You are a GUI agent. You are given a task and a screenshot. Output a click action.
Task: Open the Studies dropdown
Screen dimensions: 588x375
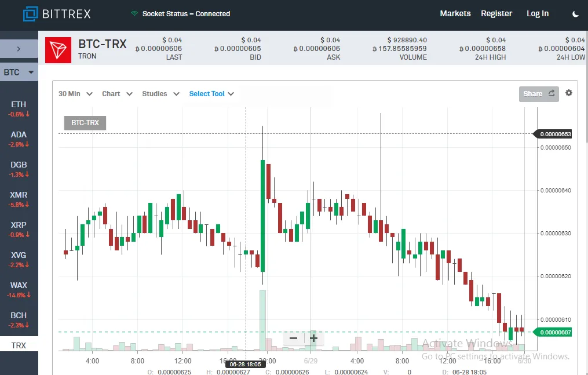coord(160,94)
